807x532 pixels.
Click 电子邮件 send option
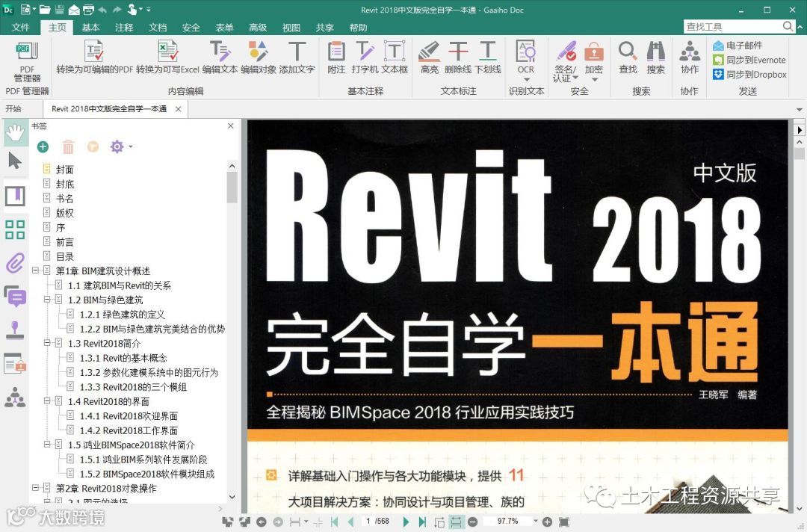[738, 46]
